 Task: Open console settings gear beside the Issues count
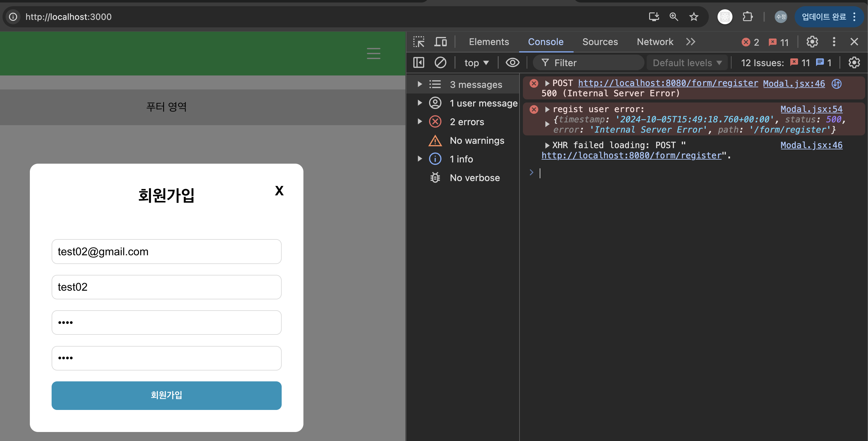click(854, 63)
